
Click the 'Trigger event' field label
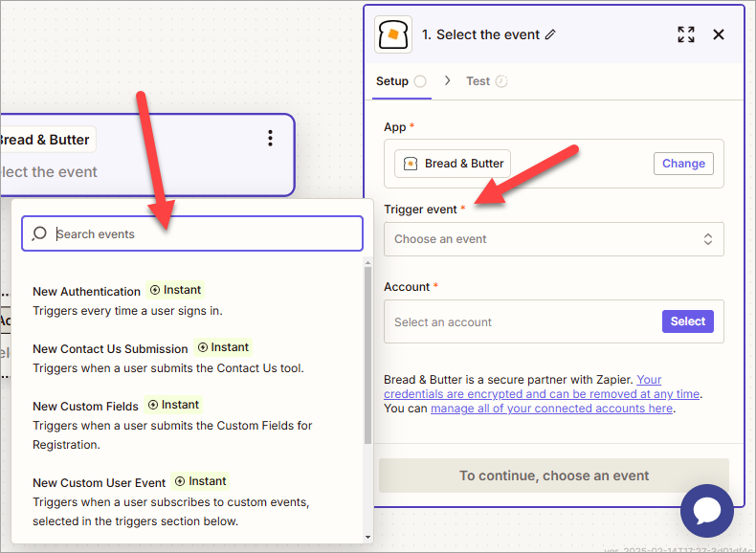420,210
